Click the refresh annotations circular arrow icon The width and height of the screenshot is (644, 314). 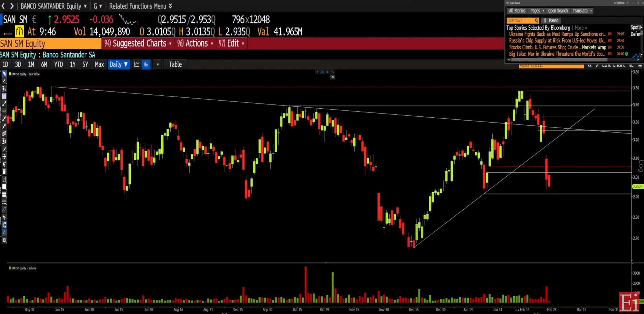(x=4, y=225)
